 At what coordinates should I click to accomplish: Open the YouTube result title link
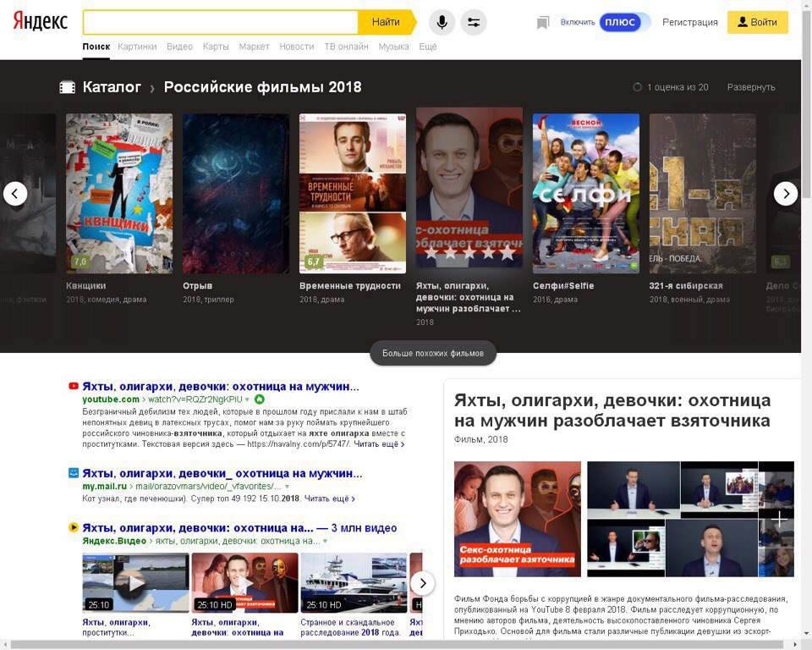221,386
